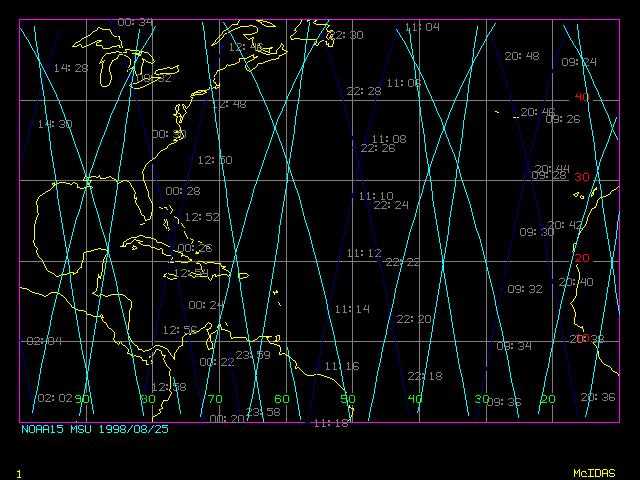This screenshot has width=640, height=480.
Task: Click the 23:58 time label
Action: [263, 412]
